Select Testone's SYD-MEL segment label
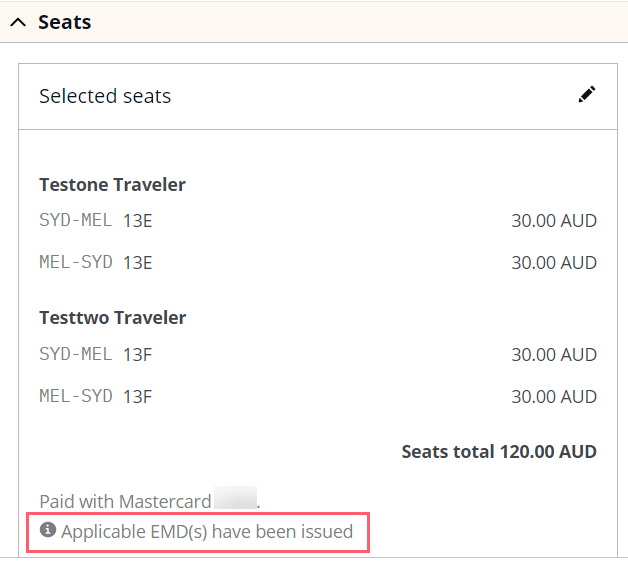 pyautogui.click(x=76, y=220)
